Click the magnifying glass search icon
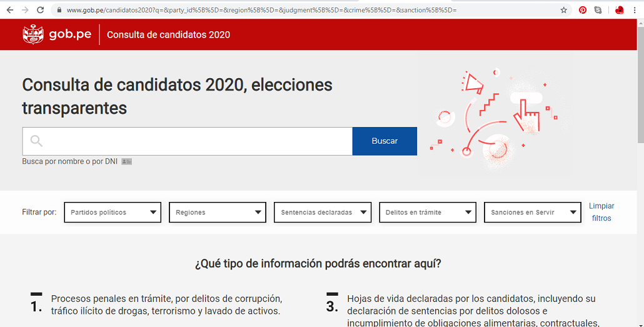 (x=36, y=141)
